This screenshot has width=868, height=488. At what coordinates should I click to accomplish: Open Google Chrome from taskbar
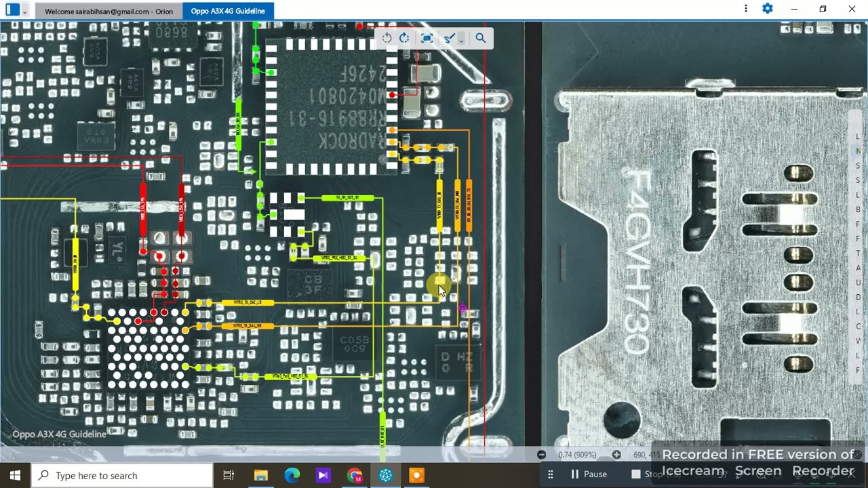coord(354,475)
